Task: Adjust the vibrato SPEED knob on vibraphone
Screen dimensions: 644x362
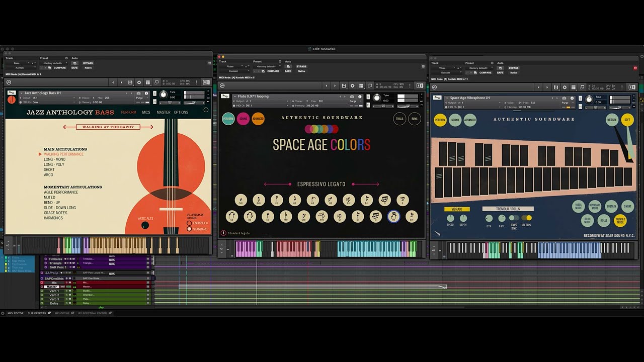Action: [450, 218]
